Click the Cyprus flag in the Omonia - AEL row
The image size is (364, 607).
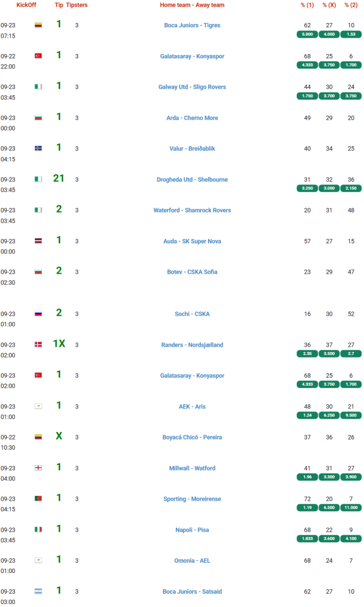[x=38, y=560]
